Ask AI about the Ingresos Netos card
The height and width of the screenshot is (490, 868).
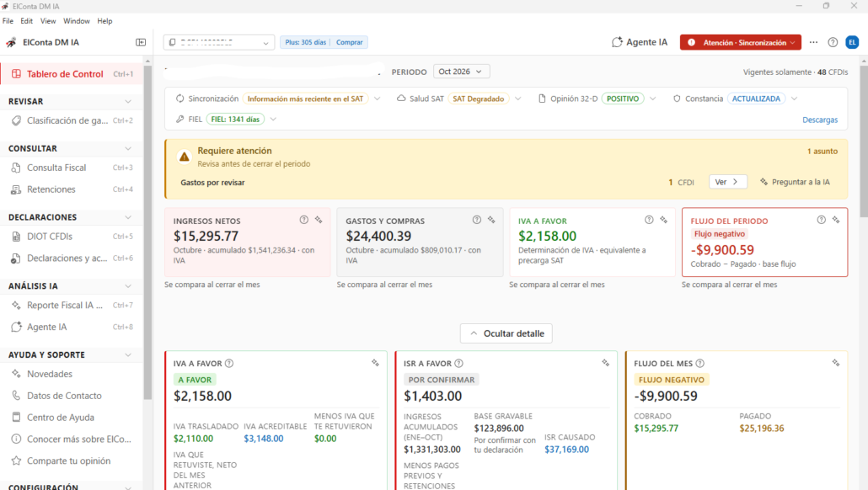(319, 220)
